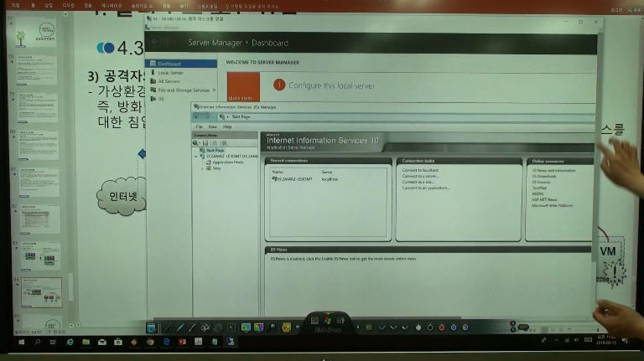Click Connect to an application link

point(425,188)
